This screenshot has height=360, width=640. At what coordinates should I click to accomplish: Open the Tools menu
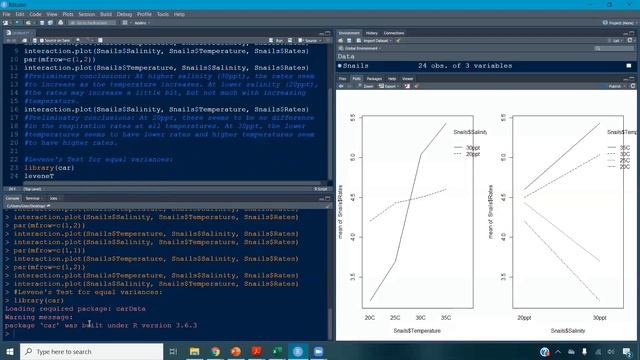click(x=162, y=14)
